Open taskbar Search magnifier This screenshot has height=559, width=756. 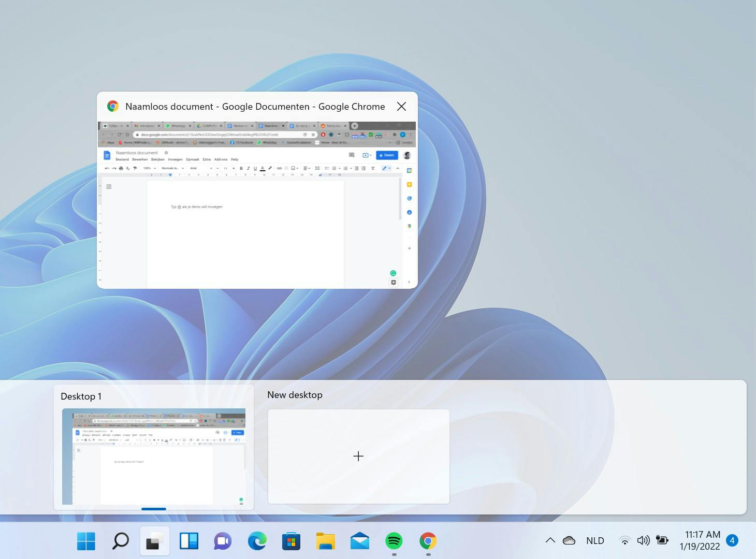click(120, 541)
